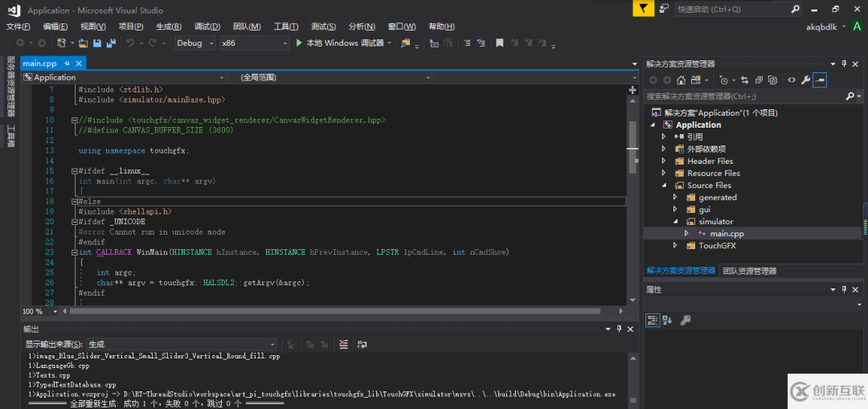The image size is (868, 409).
Task: Toggle categorized view in the properties panel
Action: click(x=653, y=320)
